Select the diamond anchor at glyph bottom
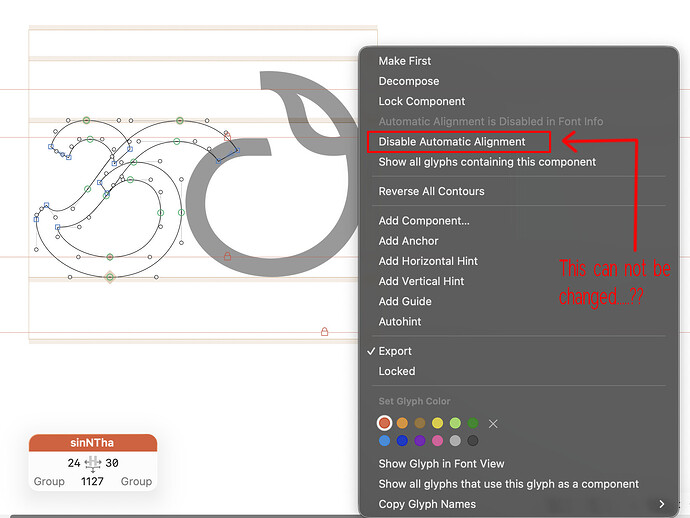Screen dimensions: 690x518 tap(110, 277)
